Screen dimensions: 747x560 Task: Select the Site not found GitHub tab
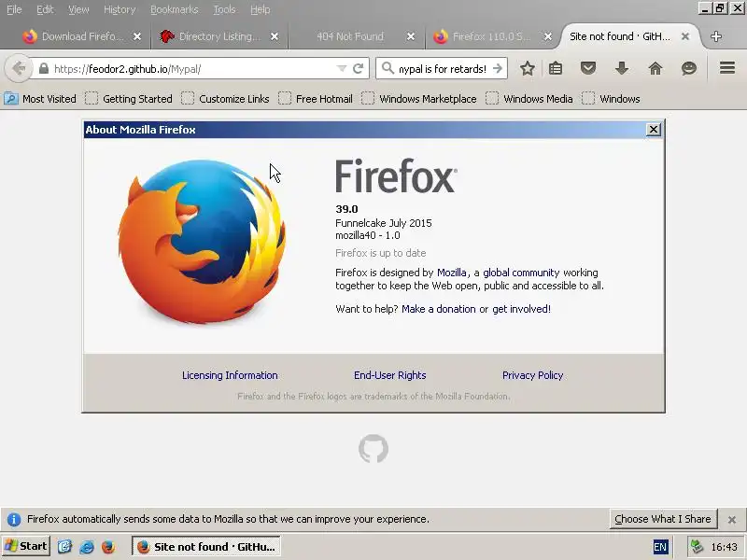(620, 36)
